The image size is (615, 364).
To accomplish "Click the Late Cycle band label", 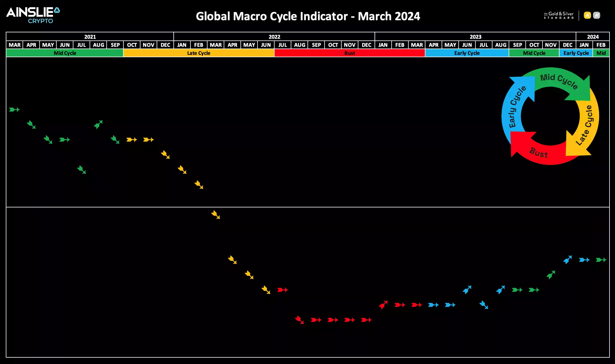I will point(199,53).
